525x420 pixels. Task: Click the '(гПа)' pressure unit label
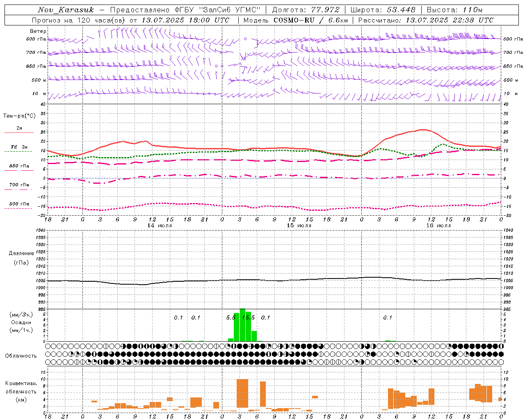(x=21, y=263)
